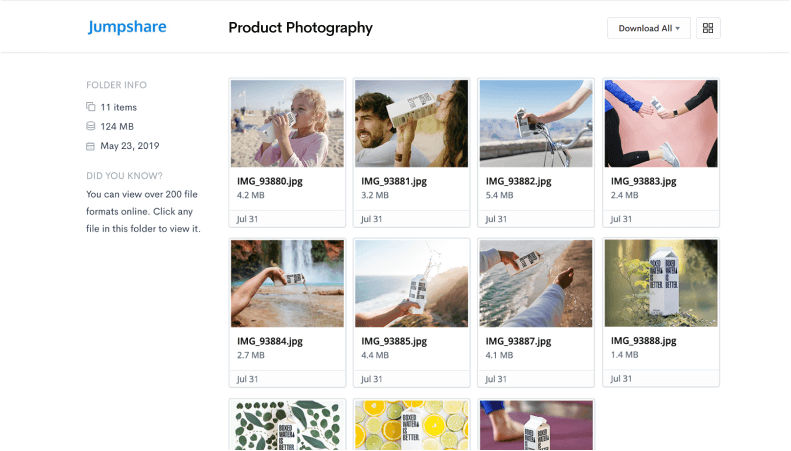Open IMG_93880.jpg girl drinking thumbnail
This screenshot has height=451, width=791.
[287, 123]
